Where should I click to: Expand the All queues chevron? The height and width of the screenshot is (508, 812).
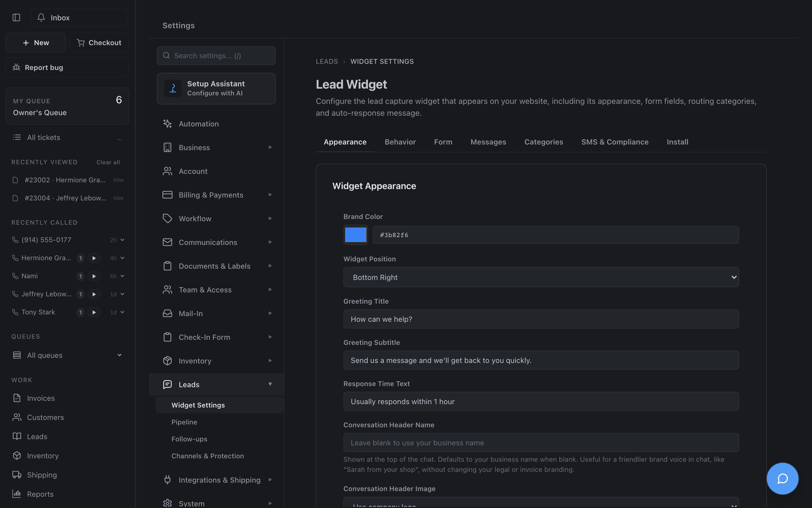click(x=120, y=355)
